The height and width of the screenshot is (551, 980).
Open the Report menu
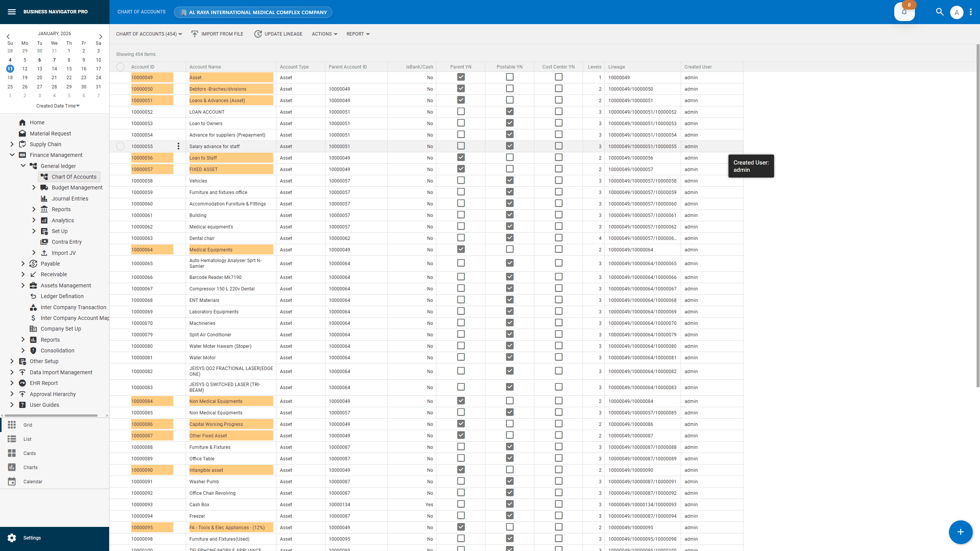click(357, 34)
